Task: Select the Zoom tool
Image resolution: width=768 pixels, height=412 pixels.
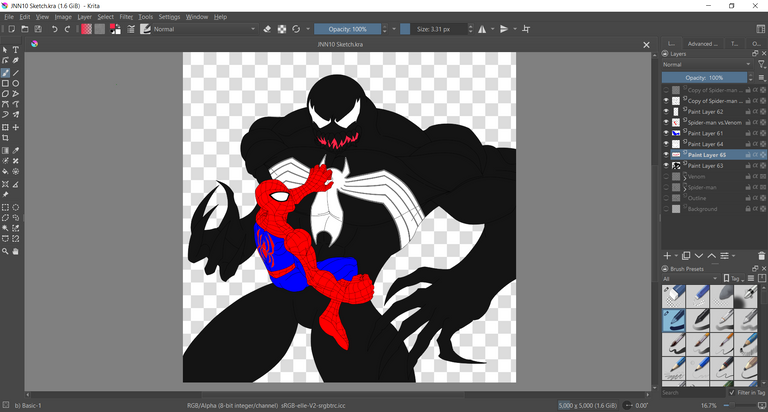Action: [5, 251]
